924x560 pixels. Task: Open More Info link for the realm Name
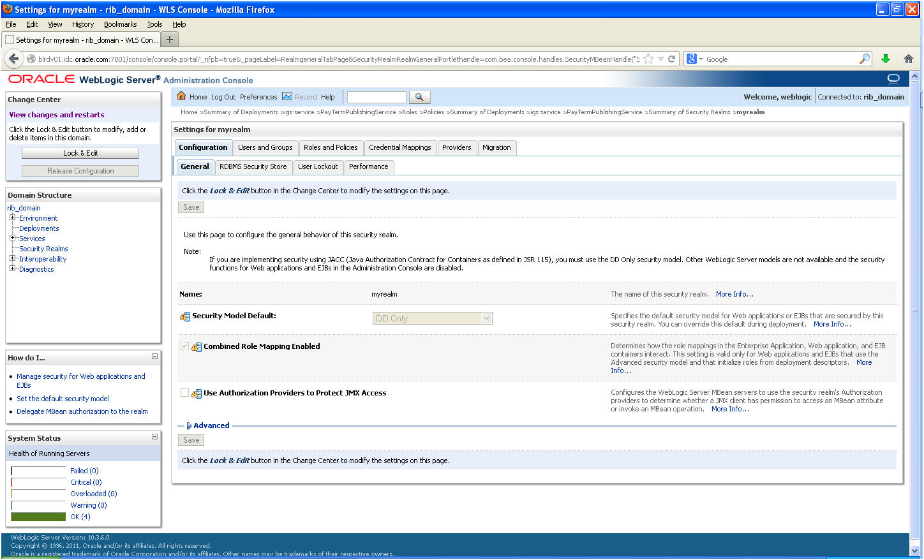coord(734,294)
